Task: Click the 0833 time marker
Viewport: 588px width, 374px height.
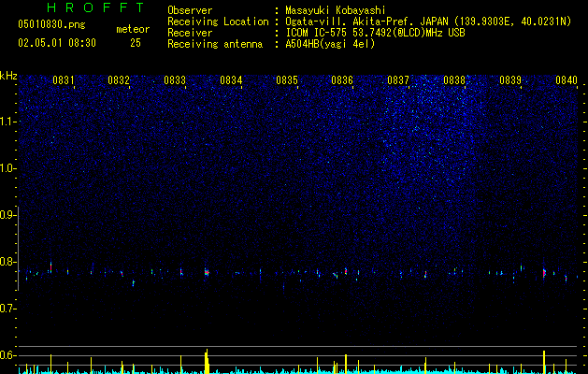Action: [175, 80]
